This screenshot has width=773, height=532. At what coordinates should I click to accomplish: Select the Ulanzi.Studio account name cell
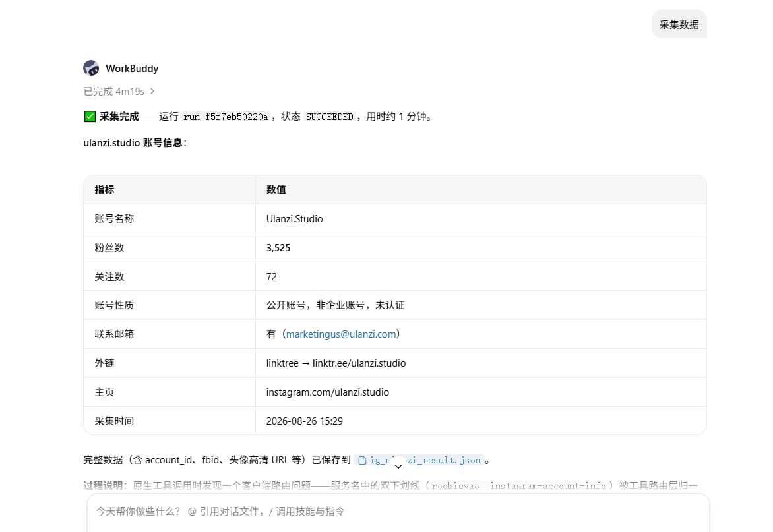click(481, 219)
